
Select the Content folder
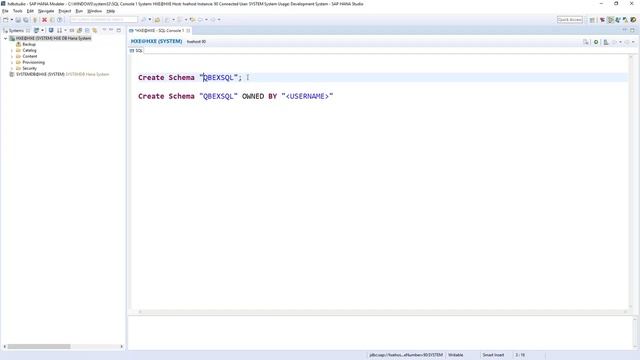(30, 56)
